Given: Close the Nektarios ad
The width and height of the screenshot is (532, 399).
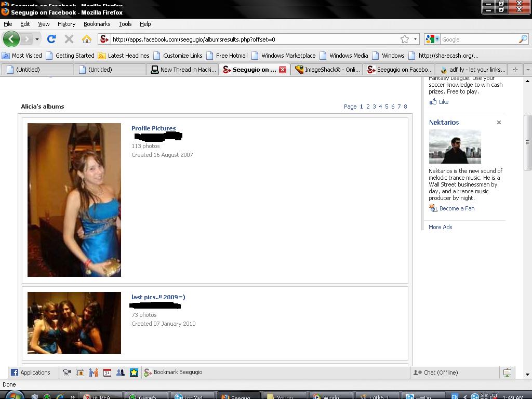Looking at the screenshot, I should [x=499, y=123].
